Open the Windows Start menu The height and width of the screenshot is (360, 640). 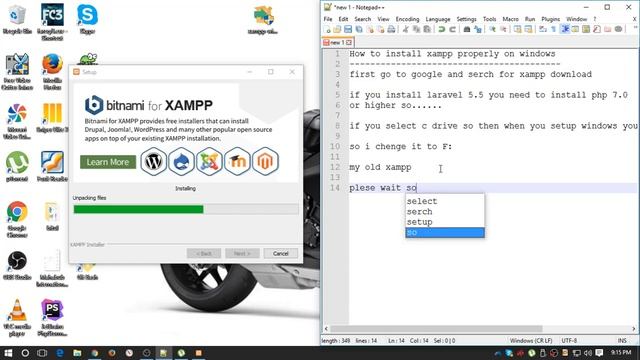[x=8, y=353]
